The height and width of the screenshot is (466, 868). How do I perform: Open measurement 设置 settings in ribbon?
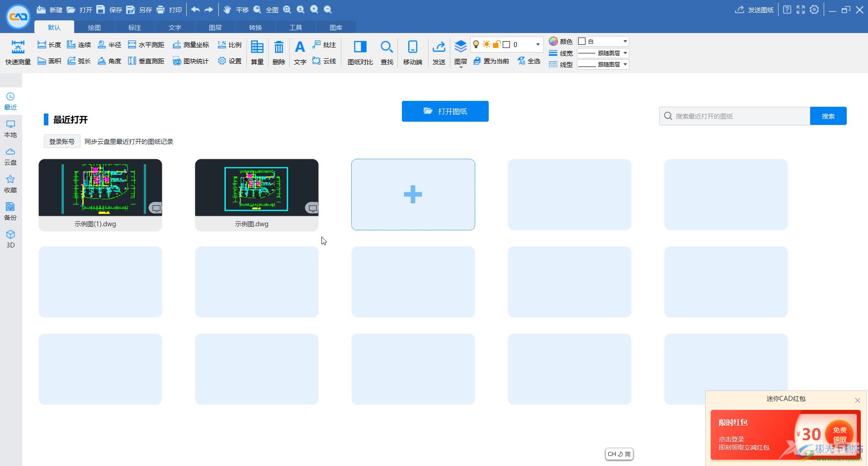click(x=230, y=61)
